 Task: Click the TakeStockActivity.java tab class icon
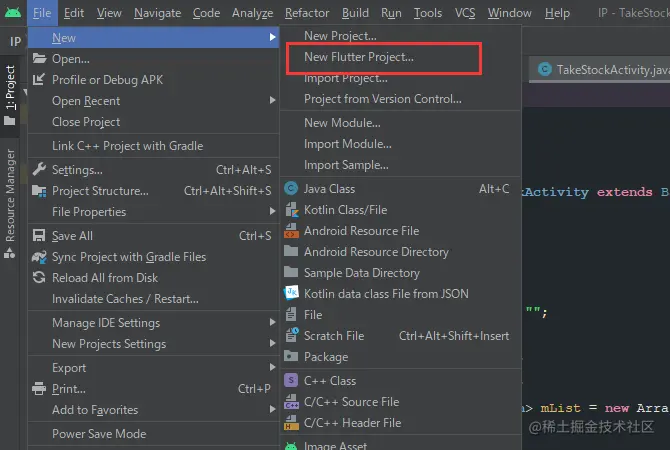coord(545,69)
